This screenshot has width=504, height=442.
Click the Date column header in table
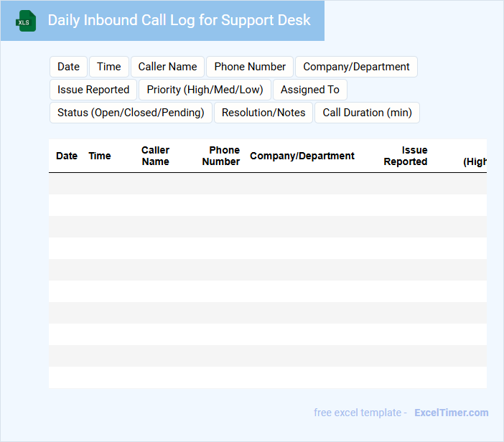[67, 156]
